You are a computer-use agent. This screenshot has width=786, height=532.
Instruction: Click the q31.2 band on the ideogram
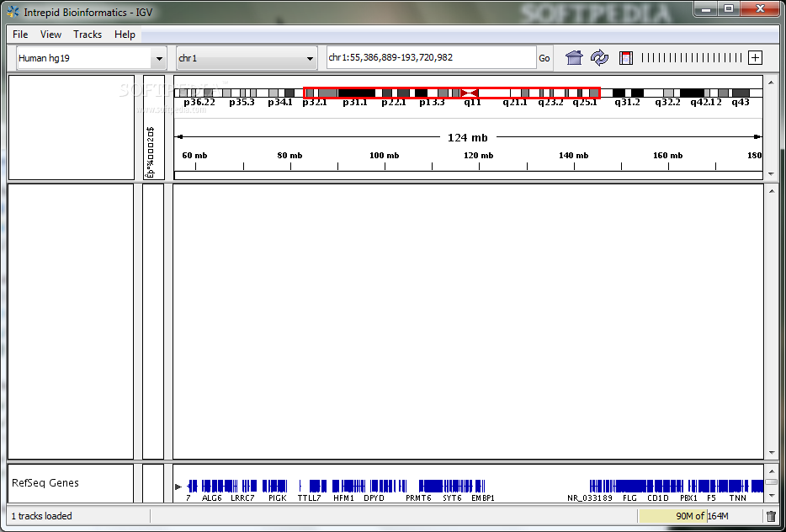628,103
